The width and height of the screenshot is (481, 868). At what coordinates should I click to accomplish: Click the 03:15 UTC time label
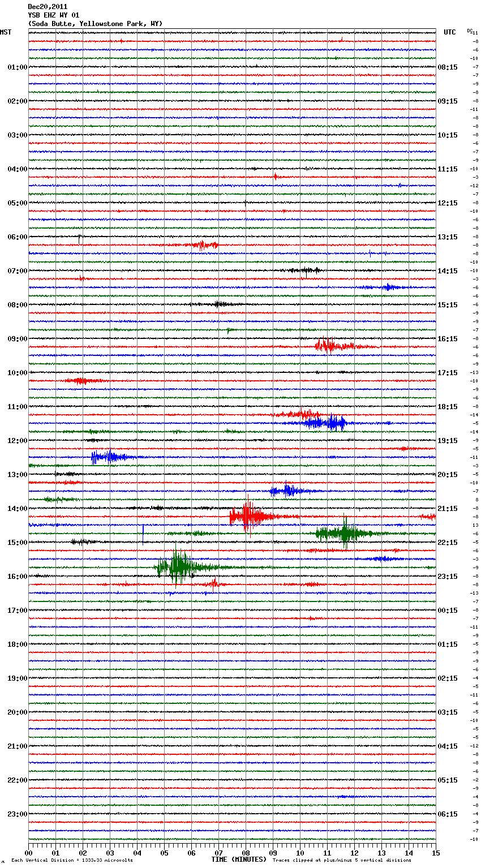448,712
